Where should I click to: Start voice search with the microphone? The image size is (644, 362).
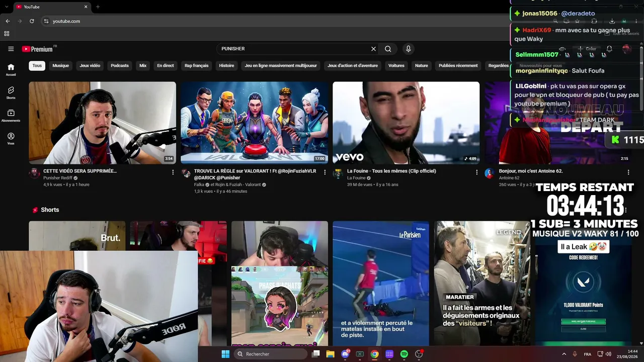tap(408, 49)
